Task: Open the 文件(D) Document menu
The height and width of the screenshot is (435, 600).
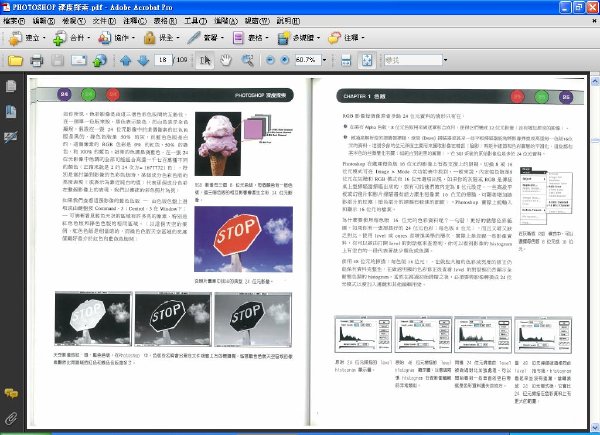Action: pyautogui.click(x=104, y=21)
